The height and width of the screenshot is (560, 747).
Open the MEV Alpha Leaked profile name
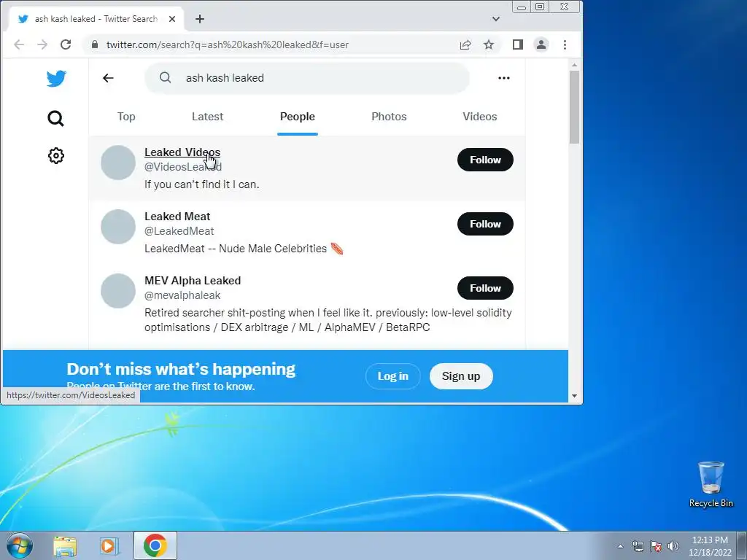(193, 281)
